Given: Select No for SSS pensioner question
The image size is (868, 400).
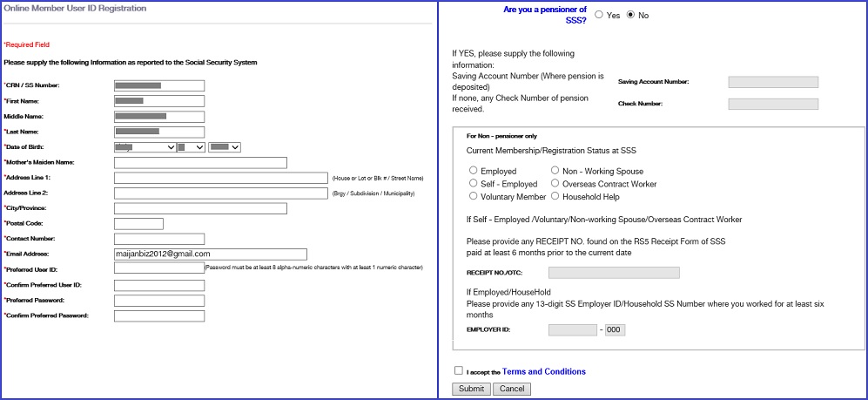Looking at the screenshot, I should 630,15.
